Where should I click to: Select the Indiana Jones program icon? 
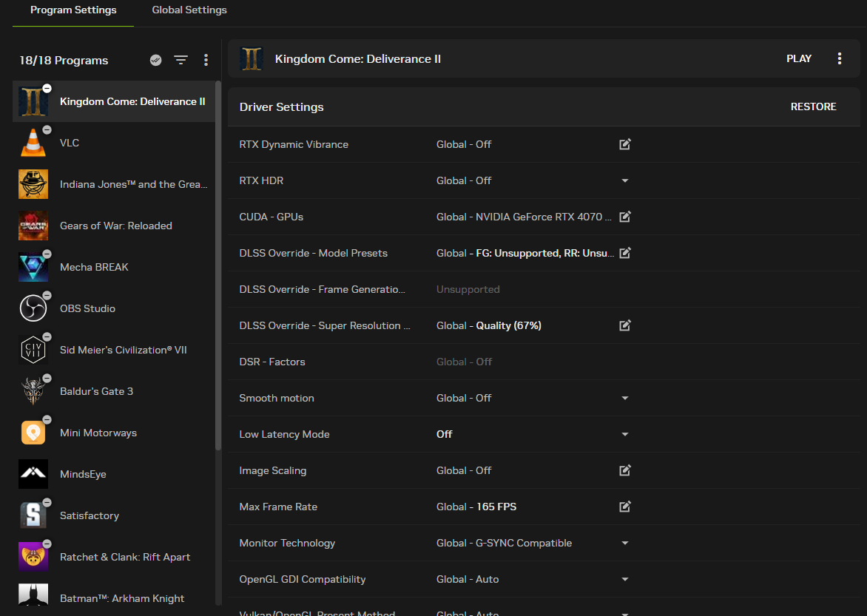(33, 184)
